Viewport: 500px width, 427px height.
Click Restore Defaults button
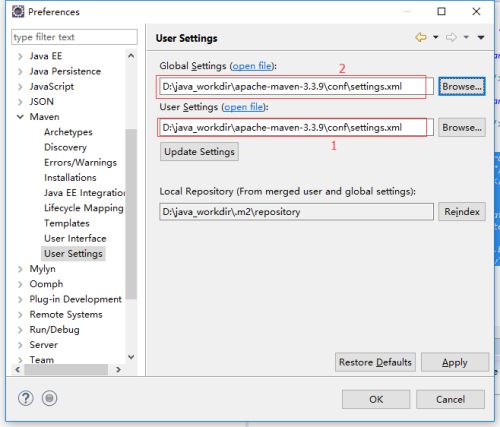click(x=375, y=362)
